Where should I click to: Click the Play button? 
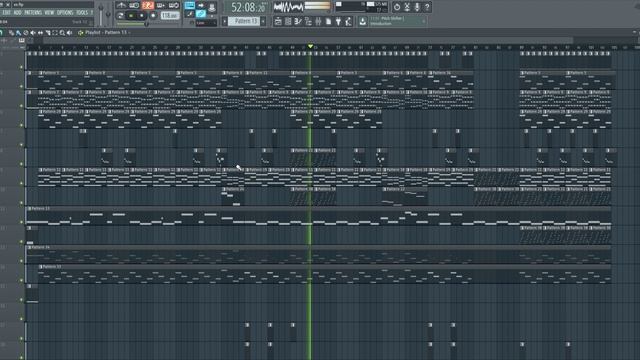131,16
